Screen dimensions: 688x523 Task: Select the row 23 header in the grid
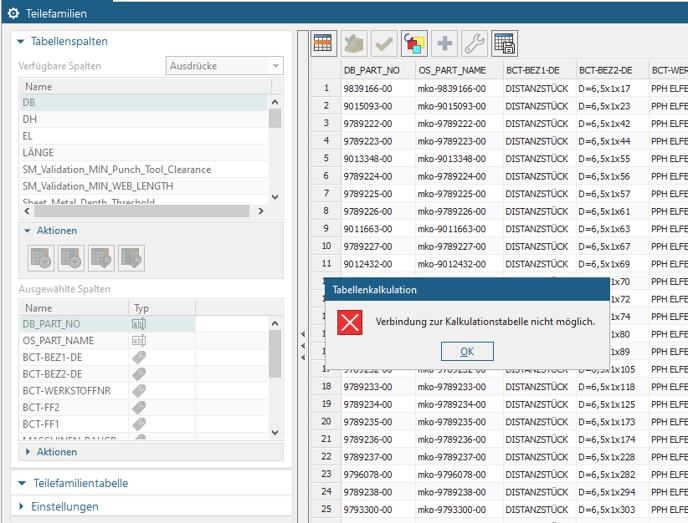[326, 474]
